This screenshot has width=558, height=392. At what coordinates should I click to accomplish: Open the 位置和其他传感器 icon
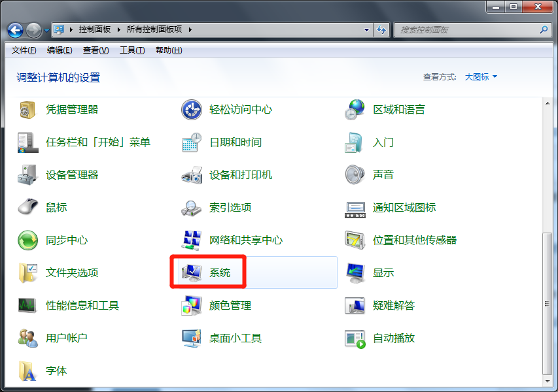click(355, 240)
